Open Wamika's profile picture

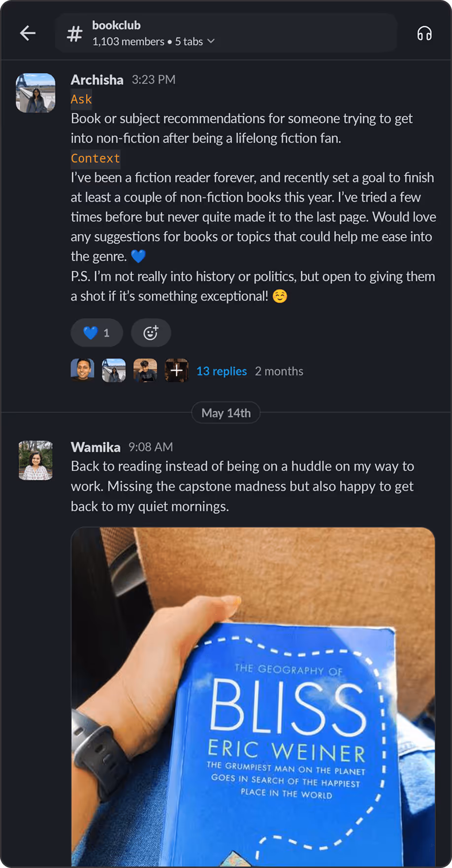35,460
